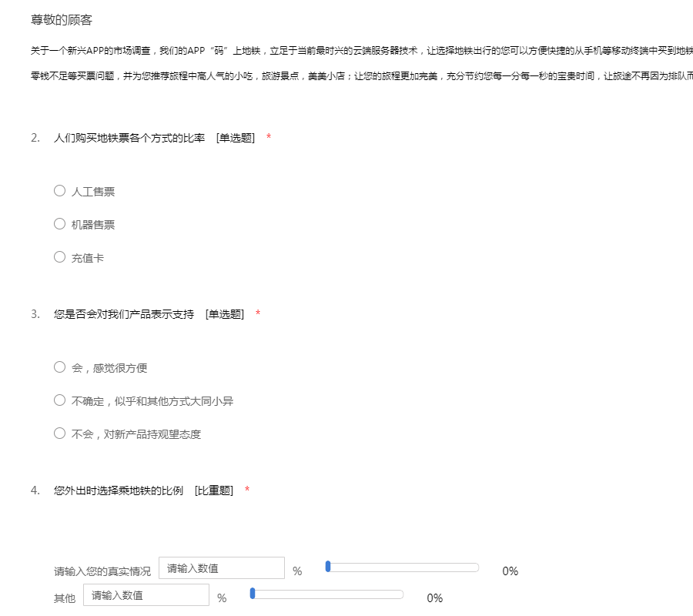Click the 0% value of 真实情况 slider
Viewport: 693px width, 616px height.
click(x=510, y=571)
